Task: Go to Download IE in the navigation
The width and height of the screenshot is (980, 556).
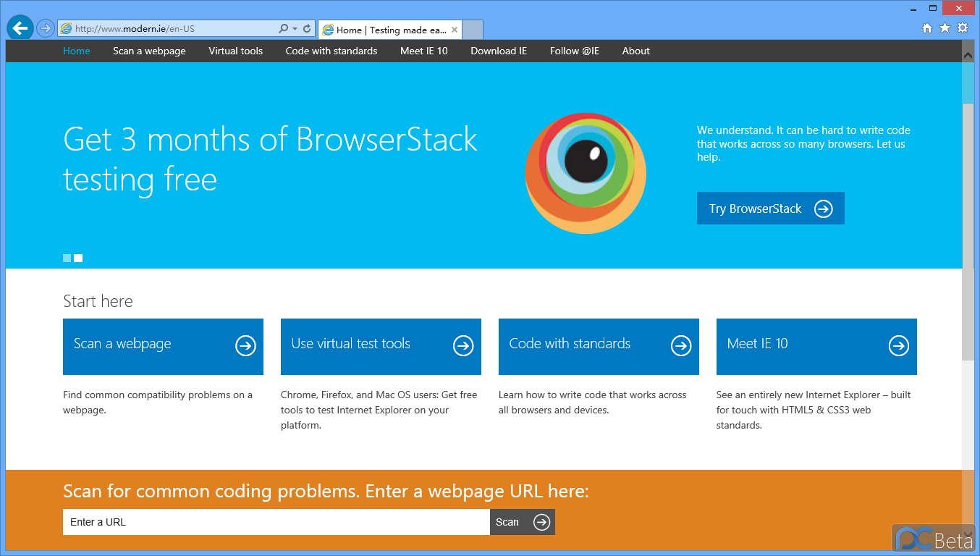Action: point(499,51)
